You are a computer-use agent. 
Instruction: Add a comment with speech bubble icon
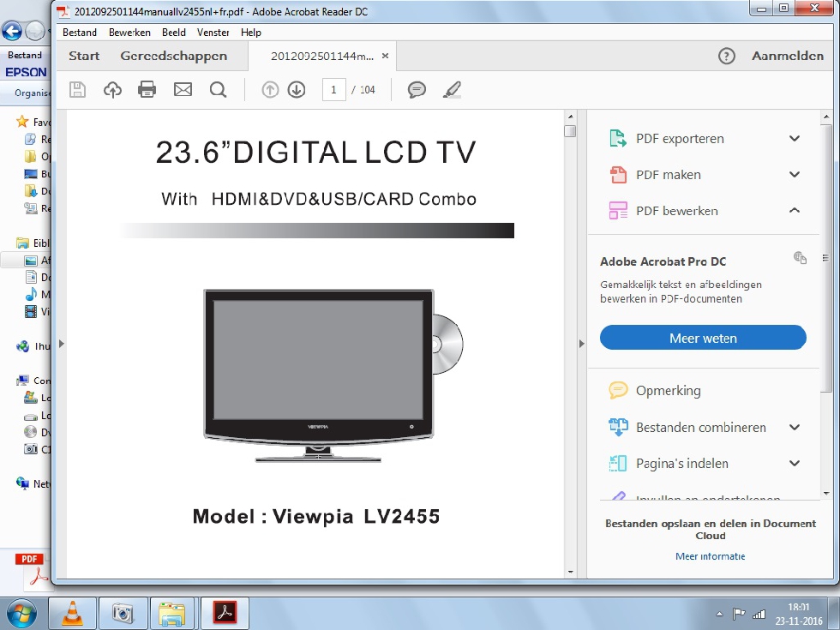coord(417,89)
